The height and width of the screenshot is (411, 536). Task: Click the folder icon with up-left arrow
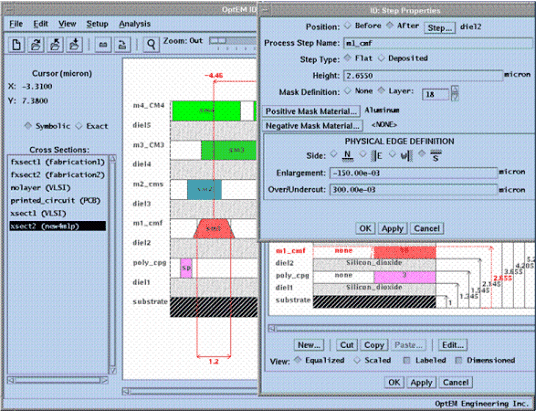[55, 45]
